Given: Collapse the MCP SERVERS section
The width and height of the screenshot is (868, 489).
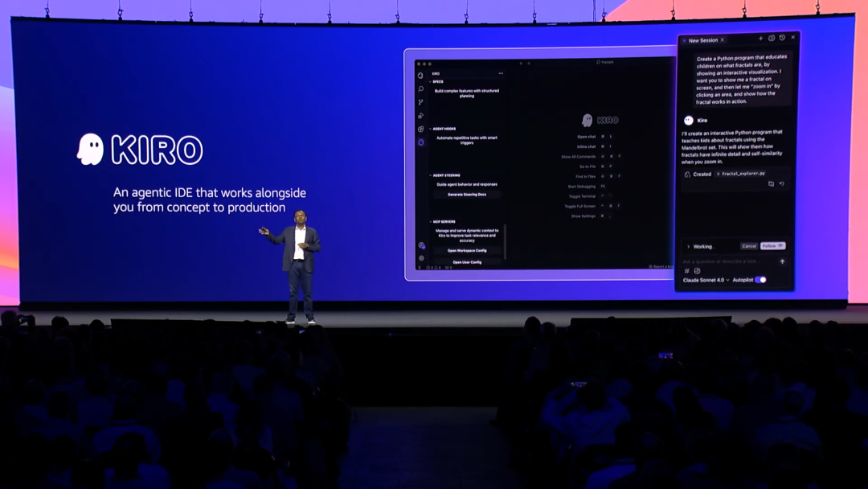Looking at the screenshot, I should [442, 221].
